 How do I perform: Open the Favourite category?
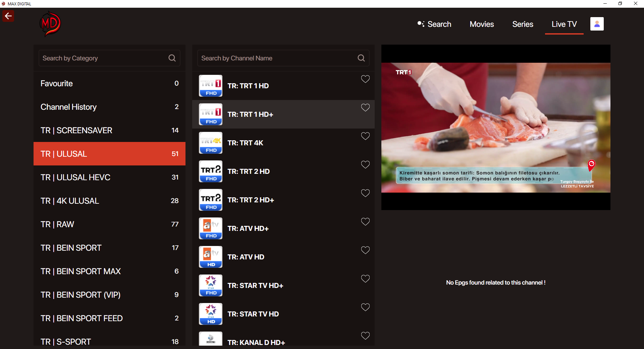point(109,83)
